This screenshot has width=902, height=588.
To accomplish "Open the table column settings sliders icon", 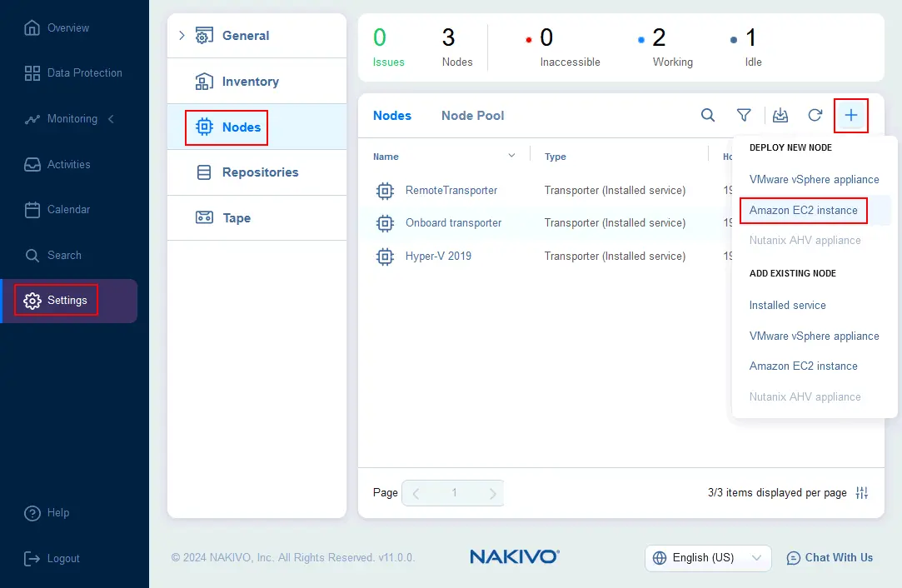I will tap(861, 492).
